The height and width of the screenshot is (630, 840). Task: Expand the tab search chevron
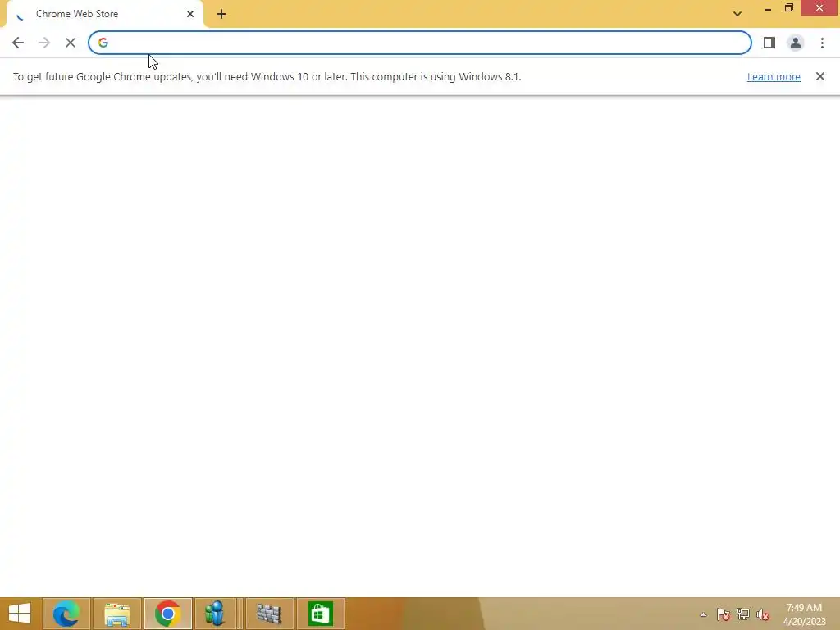(x=737, y=14)
